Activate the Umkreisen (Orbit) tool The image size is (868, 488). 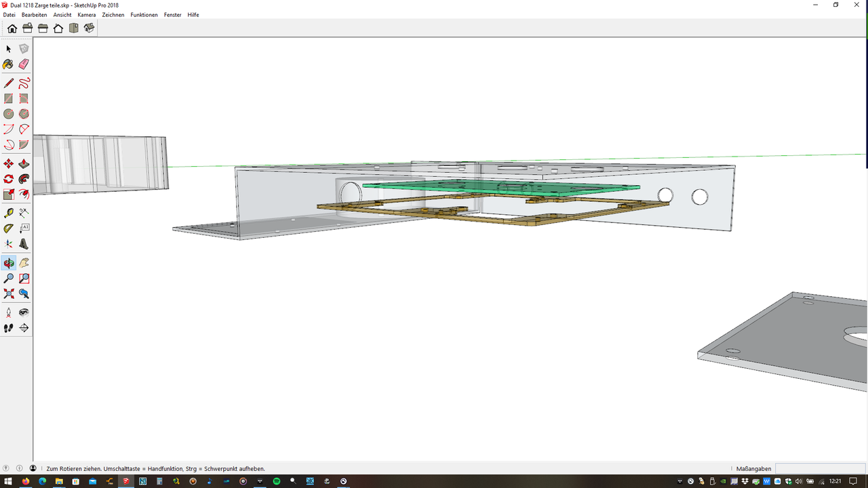click(x=9, y=262)
